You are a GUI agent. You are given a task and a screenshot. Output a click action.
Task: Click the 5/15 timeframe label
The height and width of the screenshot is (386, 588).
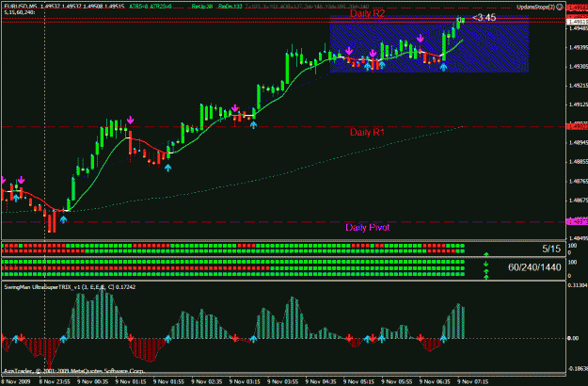tap(551, 249)
